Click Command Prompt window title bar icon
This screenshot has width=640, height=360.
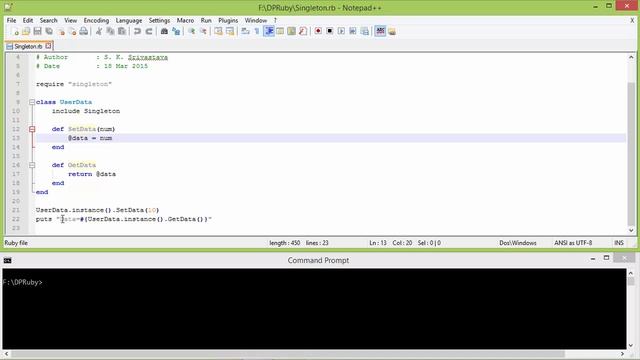pos(7,260)
